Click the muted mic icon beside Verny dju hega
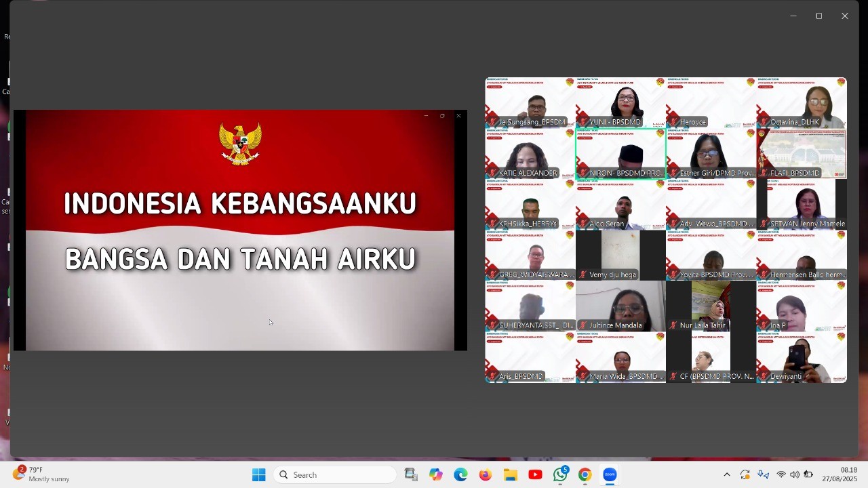Viewport: 868px width, 488px height. point(583,274)
